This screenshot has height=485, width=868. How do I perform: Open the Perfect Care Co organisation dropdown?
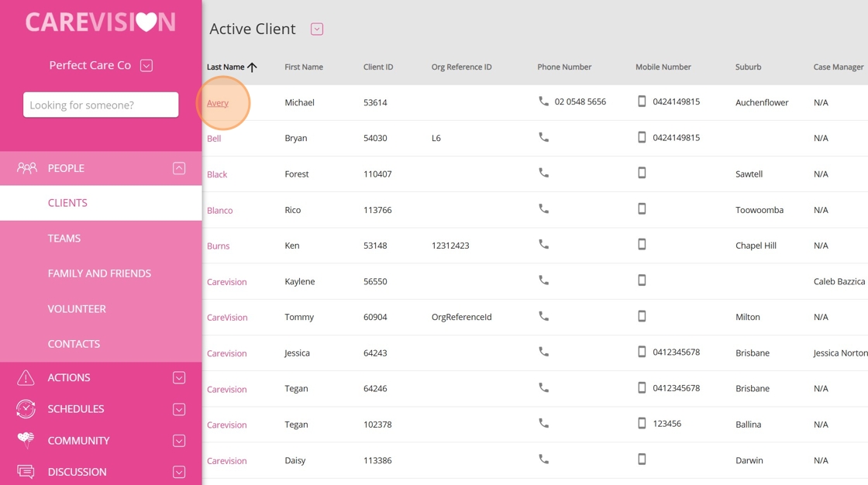146,66
